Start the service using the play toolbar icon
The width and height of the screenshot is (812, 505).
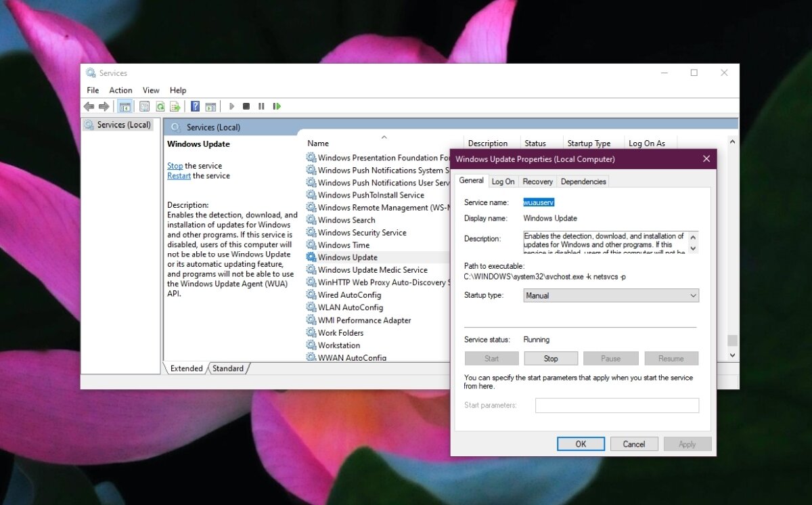coord(231,106)
